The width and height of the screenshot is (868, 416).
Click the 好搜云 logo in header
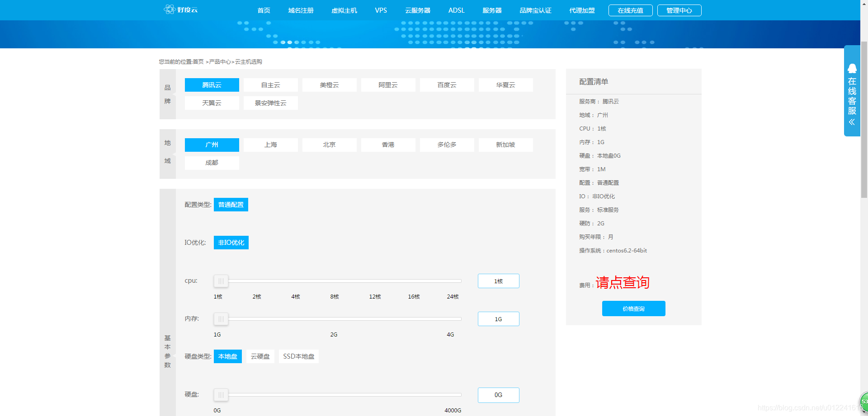point(181,9)
